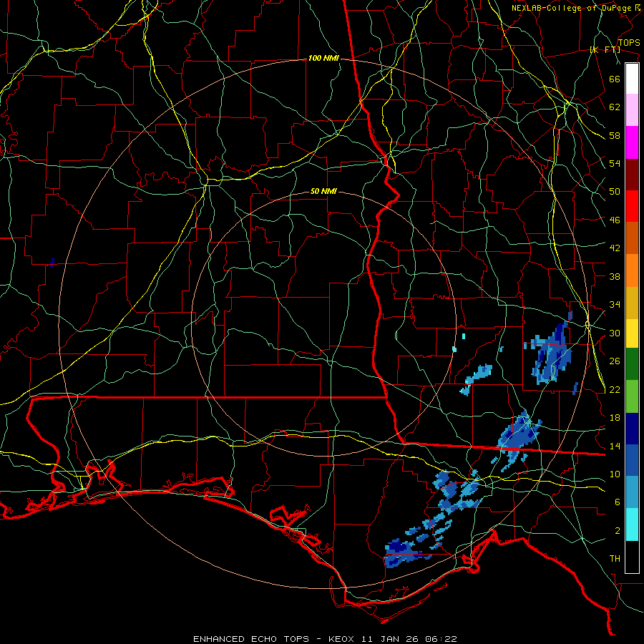The height and width of the screenshot is (644, 644).
Task: Select the black TH legend swatch
Action: [632, 557]
